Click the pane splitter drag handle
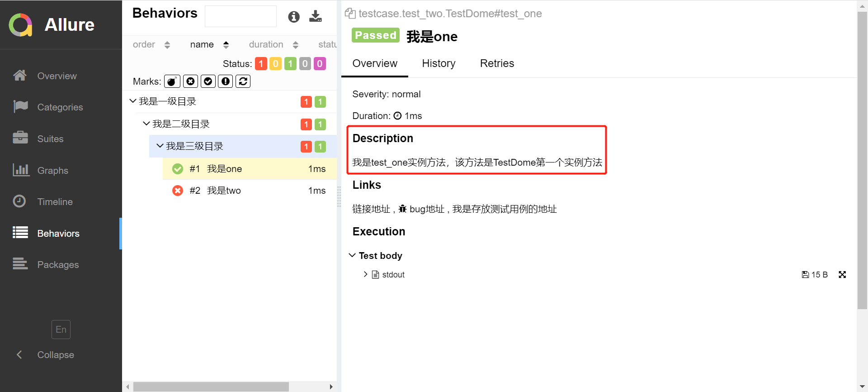This screenshot has height=392, width=868. (339, 197)
